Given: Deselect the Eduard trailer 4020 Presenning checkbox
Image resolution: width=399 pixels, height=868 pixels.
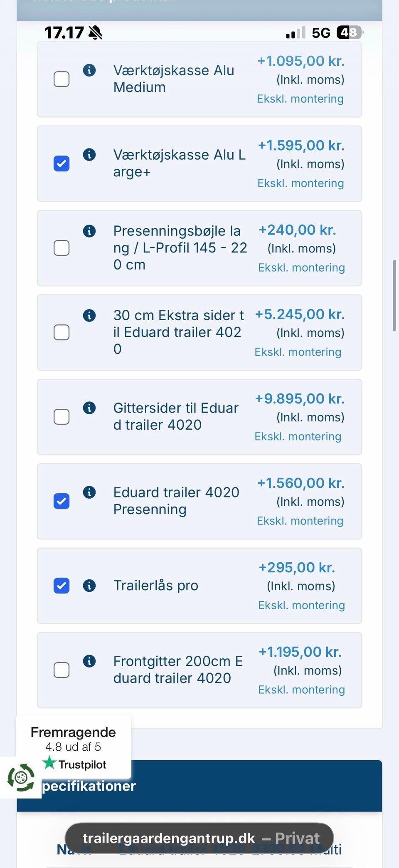Looking at the screenshot, I should click(x=62, y=501).
